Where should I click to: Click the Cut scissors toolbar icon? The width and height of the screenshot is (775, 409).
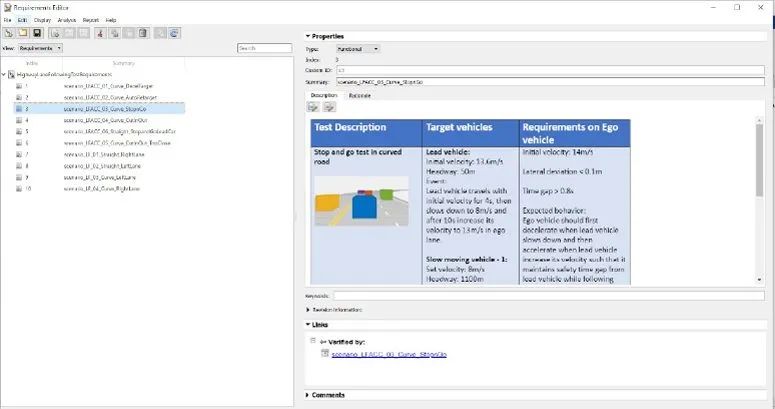[100, 33]
